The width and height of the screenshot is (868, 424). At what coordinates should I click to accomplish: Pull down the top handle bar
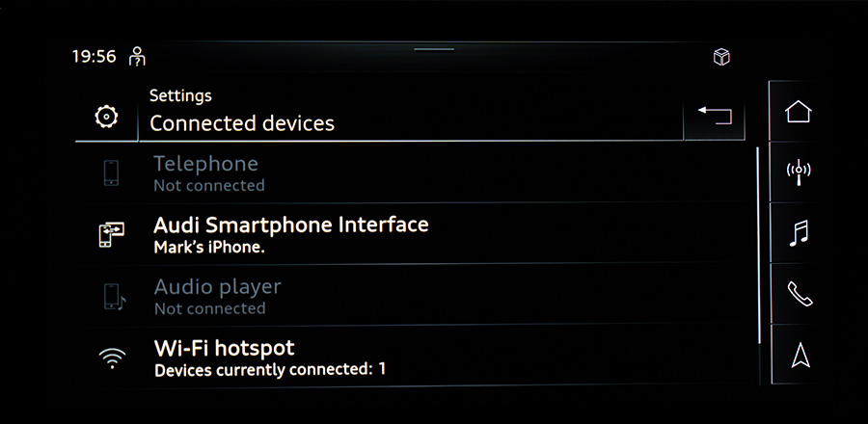[433, 48]
